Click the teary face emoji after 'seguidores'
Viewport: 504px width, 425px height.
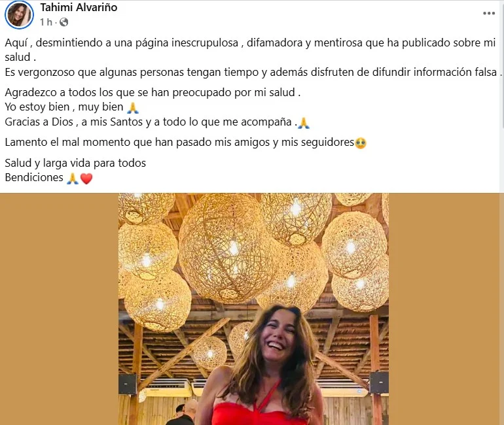click(x=361, y=143)
